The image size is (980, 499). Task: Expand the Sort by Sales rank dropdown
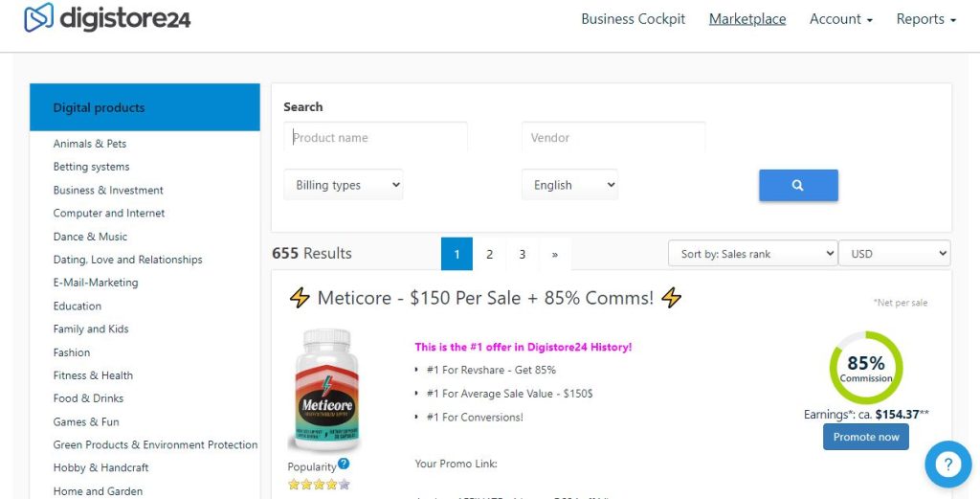752,254
